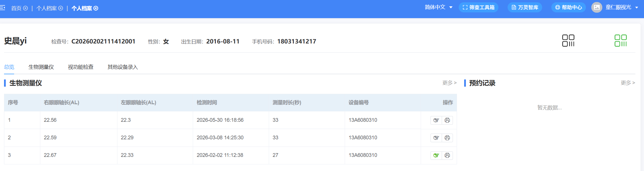Switch to the 其他设备录入 tab
644x171 pixels.
[x=123, y=67]
